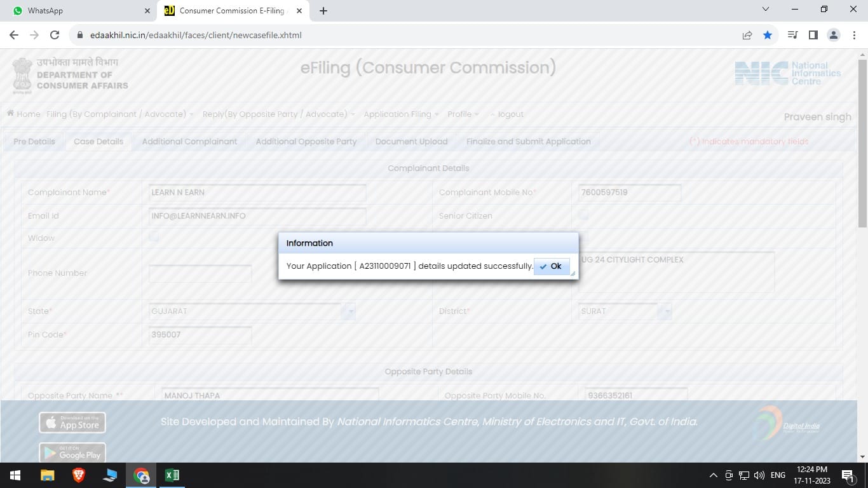Click the share page icon in address bar
The height and width of the screenshot is (488, 868).
pos(747,35)
